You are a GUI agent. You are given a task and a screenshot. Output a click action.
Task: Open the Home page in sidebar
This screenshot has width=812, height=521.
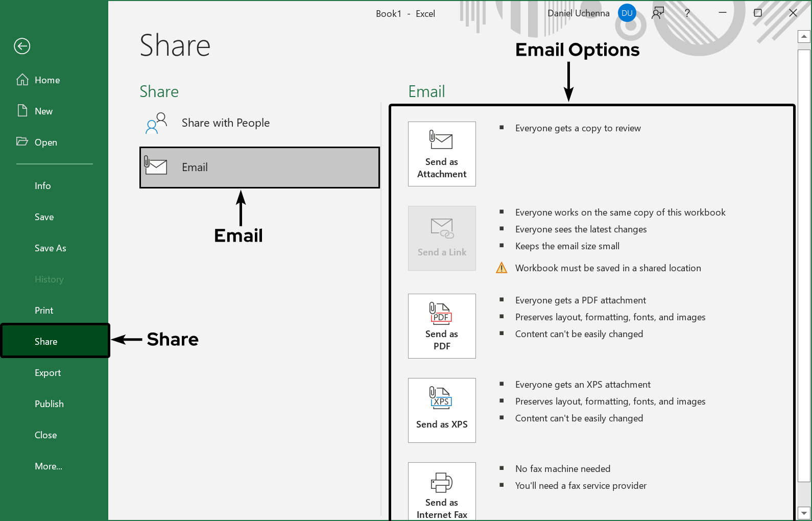tap(54, 80)
